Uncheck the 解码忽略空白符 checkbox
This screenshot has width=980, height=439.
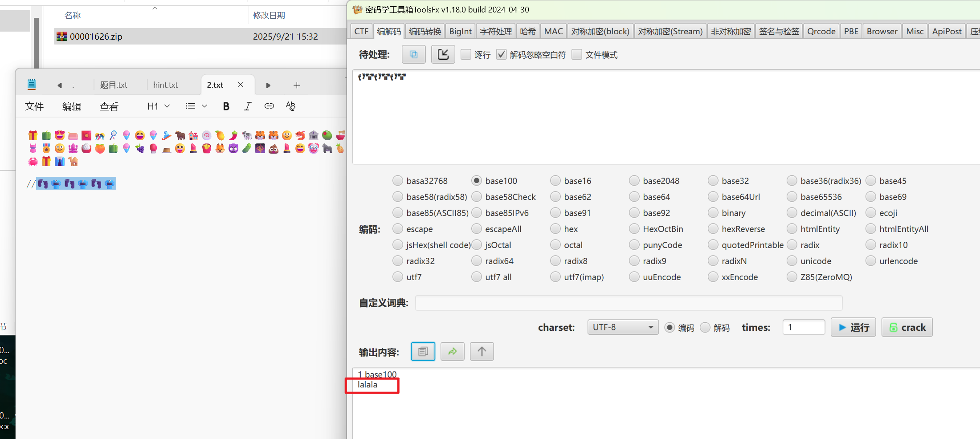coord(502,54)
